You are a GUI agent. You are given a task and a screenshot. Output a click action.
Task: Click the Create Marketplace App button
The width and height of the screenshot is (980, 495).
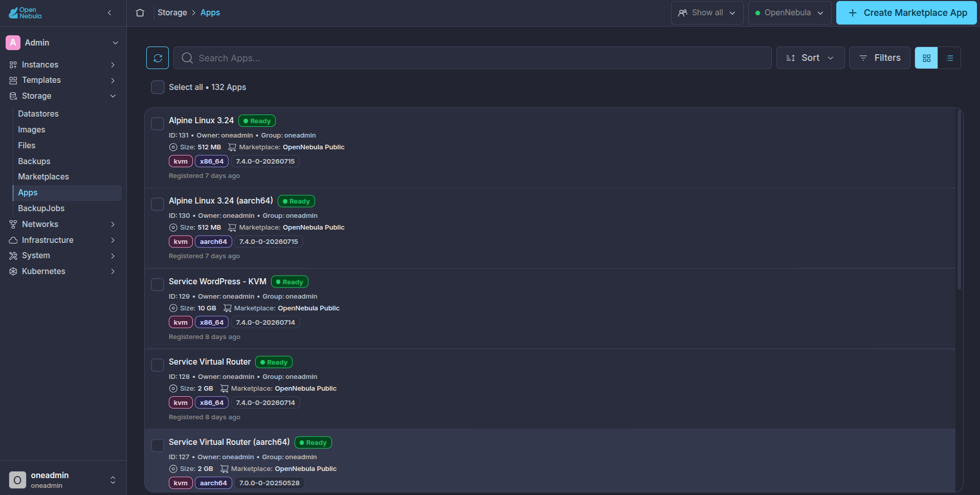[x=906, y=13]
